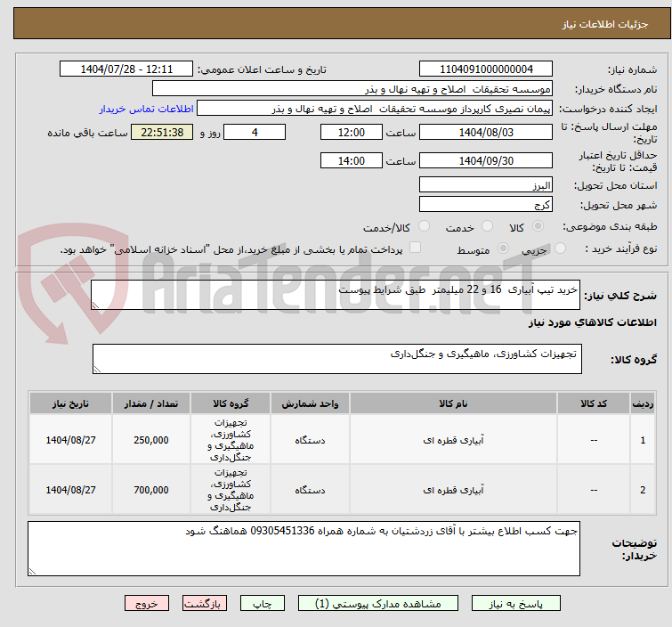This screenshot has height=627, width=672.
Task: Click the تاریخ نیاز column header
Action: point(70,403)
